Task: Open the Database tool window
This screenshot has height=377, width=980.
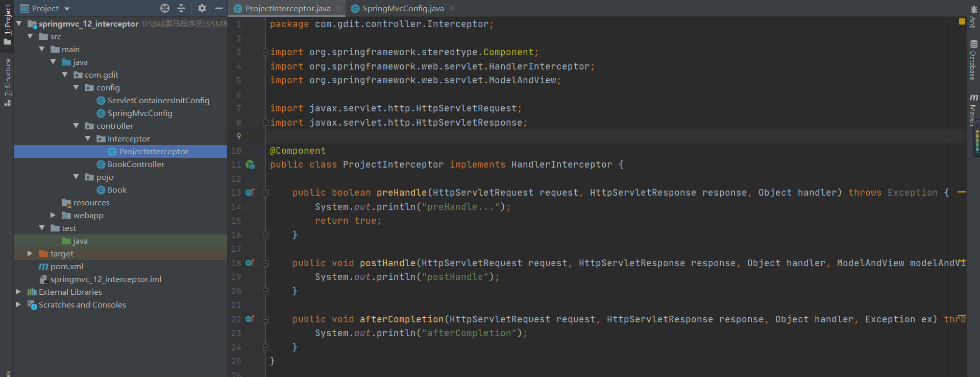Action: (x=973, y=60)
